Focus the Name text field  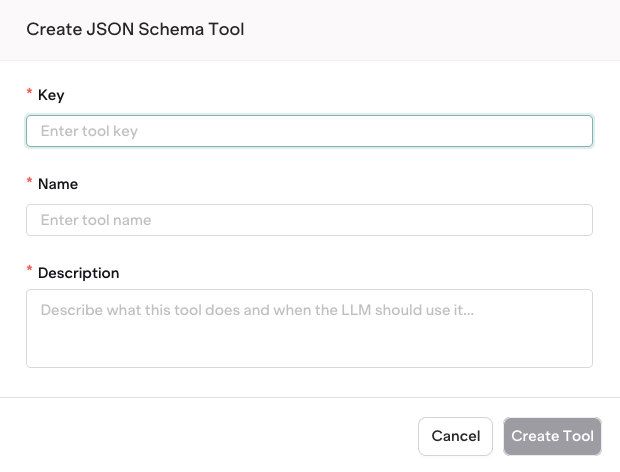click(309, 220)
